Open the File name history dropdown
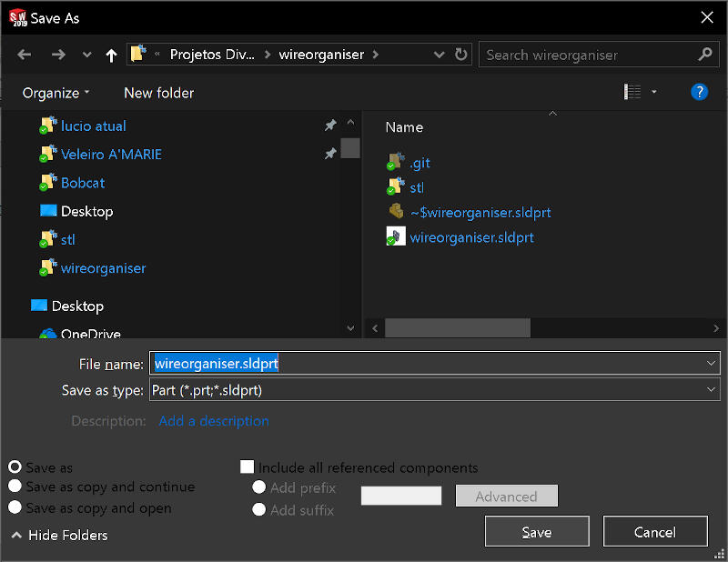Viewport: 728px width, 562px height. (711, 363)
